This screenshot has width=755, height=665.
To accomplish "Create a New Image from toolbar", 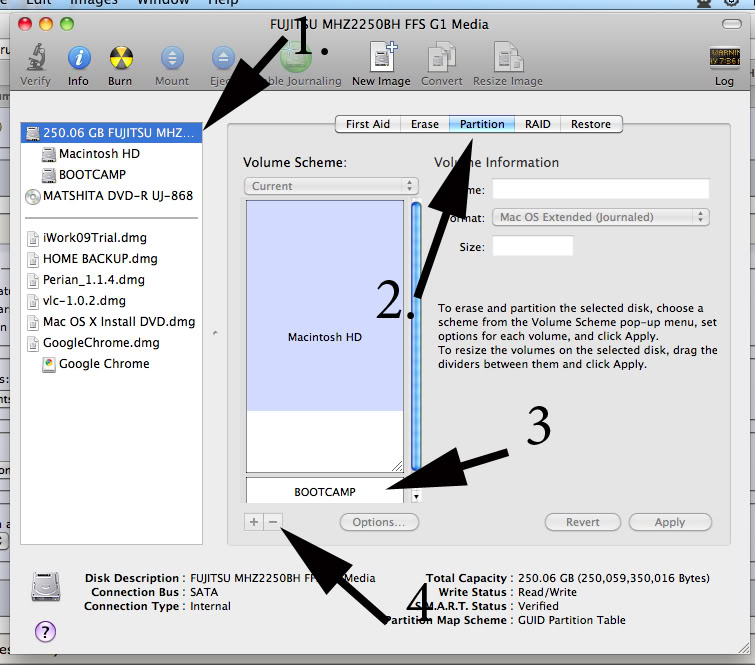I will point(382,57).
